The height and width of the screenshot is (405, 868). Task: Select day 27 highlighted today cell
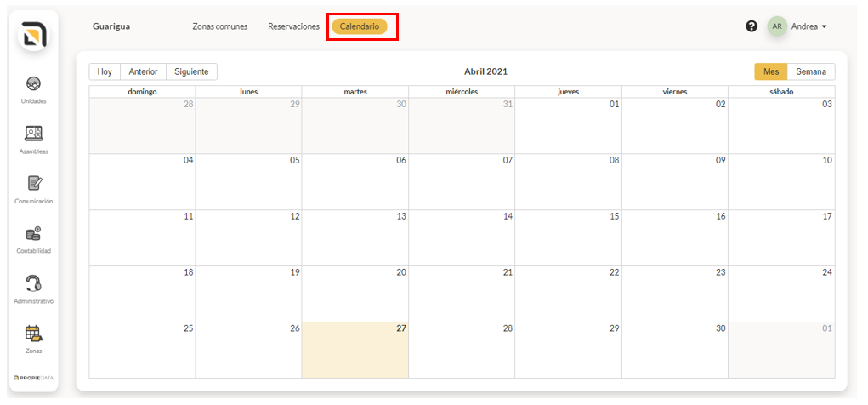coord(355,351)
